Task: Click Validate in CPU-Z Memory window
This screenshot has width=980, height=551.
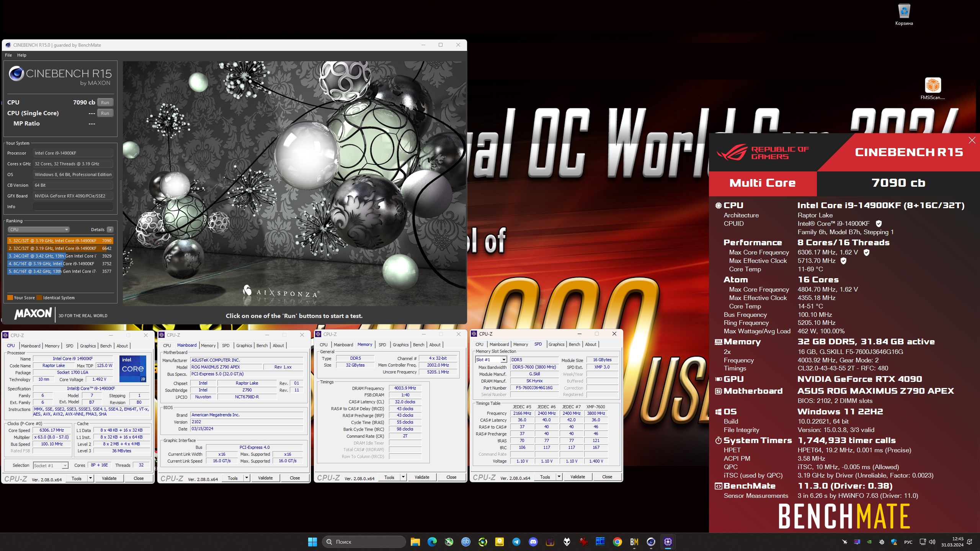Action: tap(422, 477)
